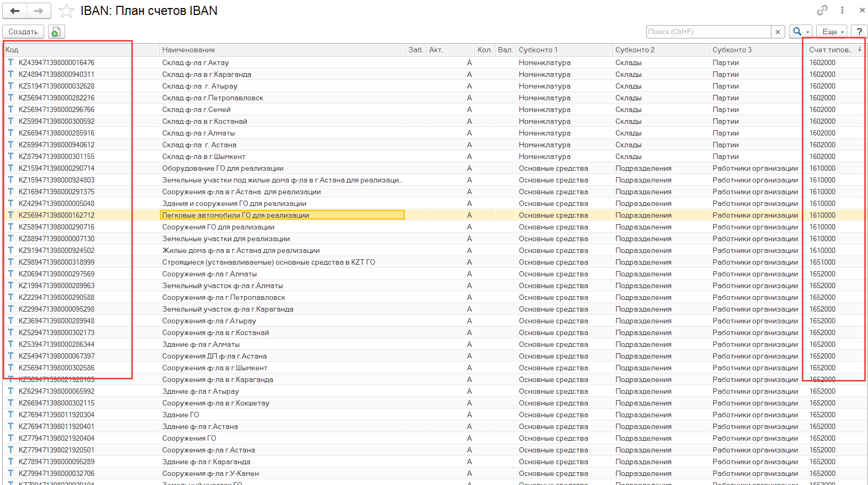Focus the Поиск (Ctrl+F) search field
Screen dimensions: 868x485
[708, 32]
